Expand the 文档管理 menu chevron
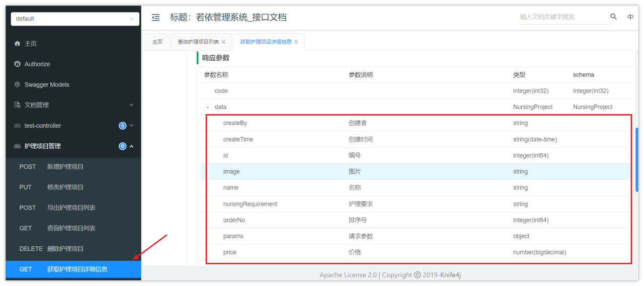This screenshot has height=286, width=644. tap(132, 105)
